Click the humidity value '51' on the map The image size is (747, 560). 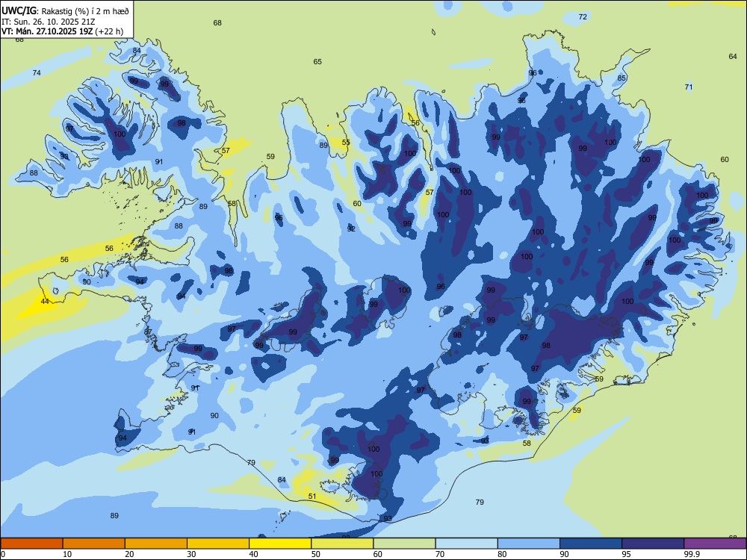point(312,497)
